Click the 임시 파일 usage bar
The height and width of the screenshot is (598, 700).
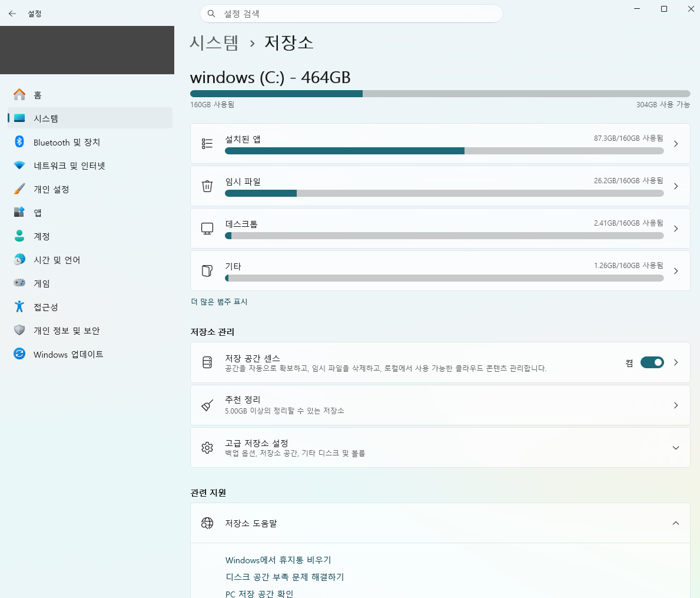(x=444, y=193)
